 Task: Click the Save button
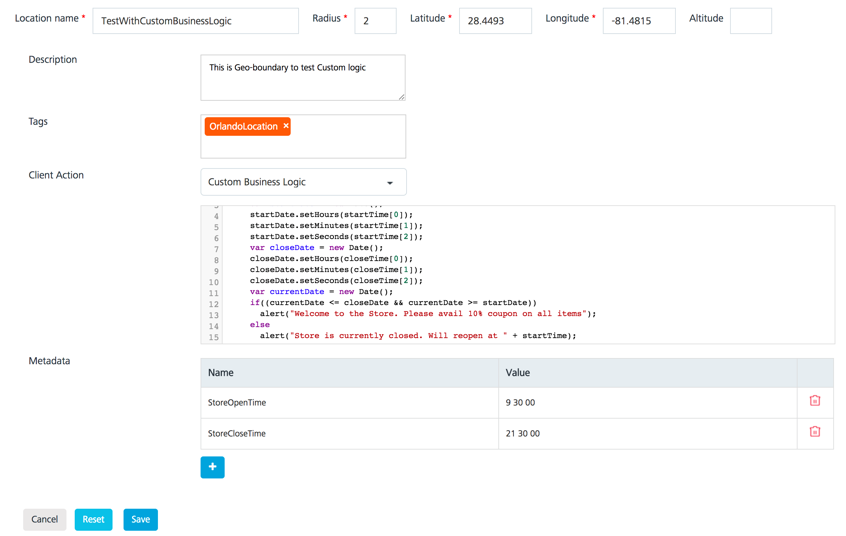click(140, 519)
